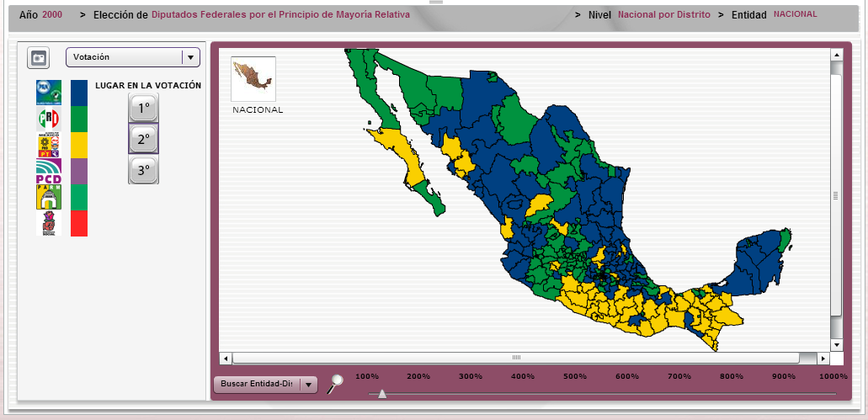Select 3° place in voting

143,170
